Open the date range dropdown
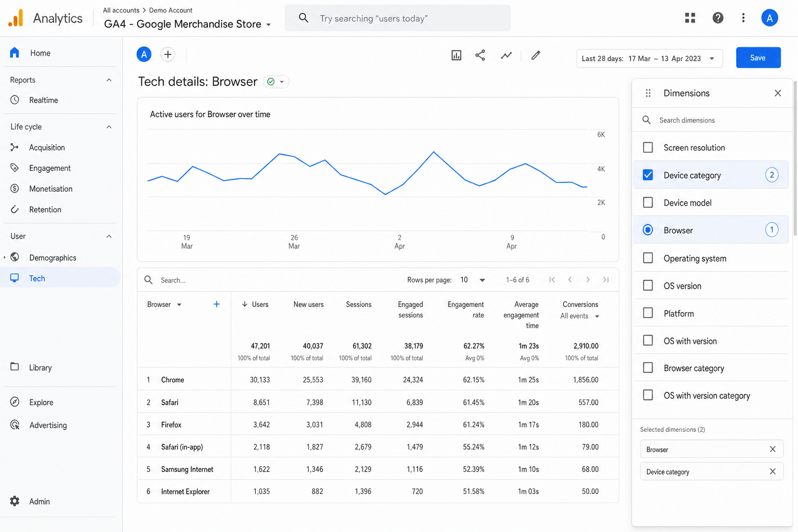Image resolution: width=798 pixels, height=532 pixels. coord(649,59)
